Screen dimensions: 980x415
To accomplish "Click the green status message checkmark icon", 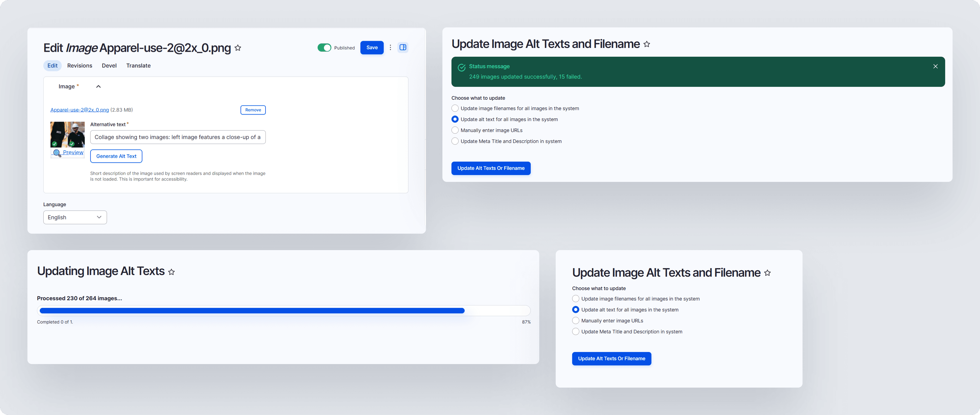I will 461,68.
